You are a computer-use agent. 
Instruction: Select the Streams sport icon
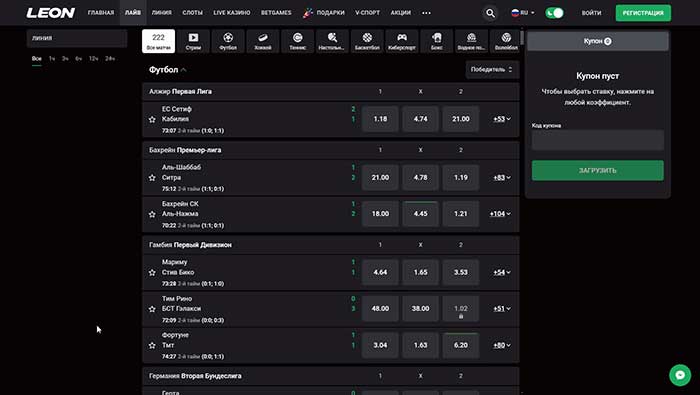coord(193,41)
